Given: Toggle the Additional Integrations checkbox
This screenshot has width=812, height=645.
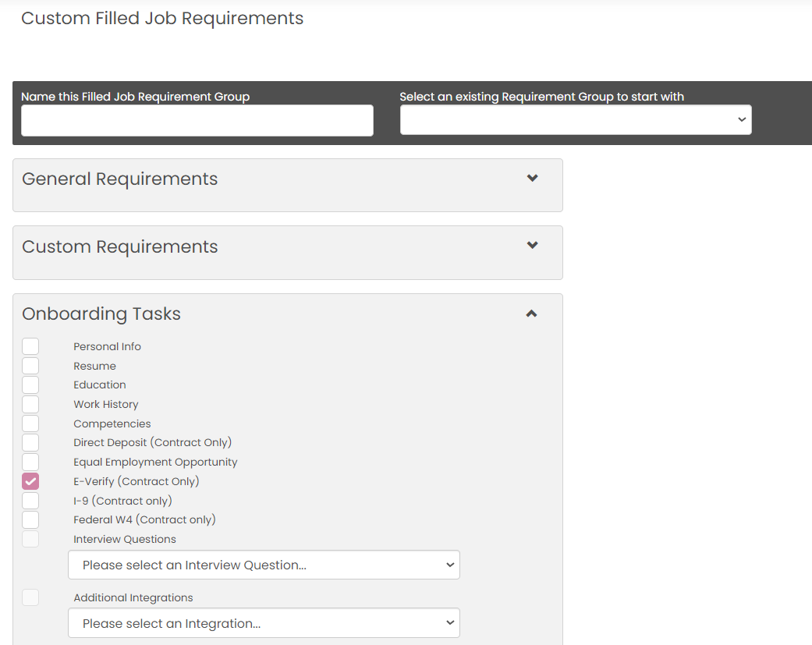Looking at the screenshot, I should pyautogui.click(x=30, y=597).
